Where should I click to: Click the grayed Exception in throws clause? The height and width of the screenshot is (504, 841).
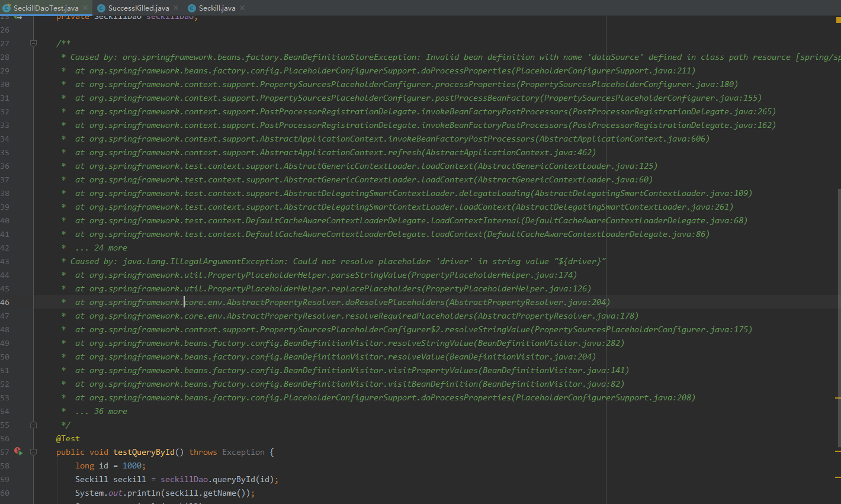243,452
